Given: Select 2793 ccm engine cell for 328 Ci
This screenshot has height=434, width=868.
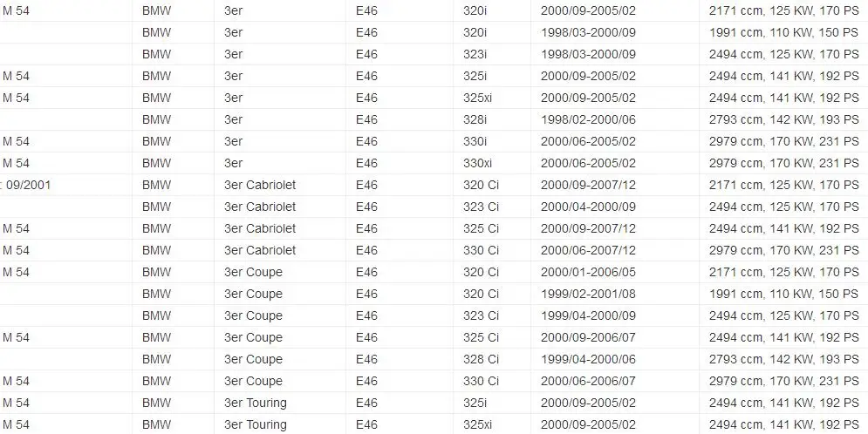Looking at the screenshot, I should point(783,359).
